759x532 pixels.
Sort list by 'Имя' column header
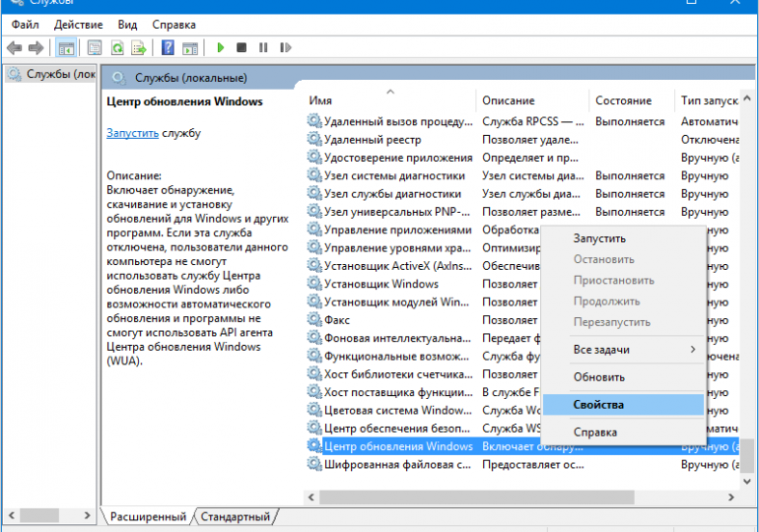pyautogui.click(x=389, y=100)
